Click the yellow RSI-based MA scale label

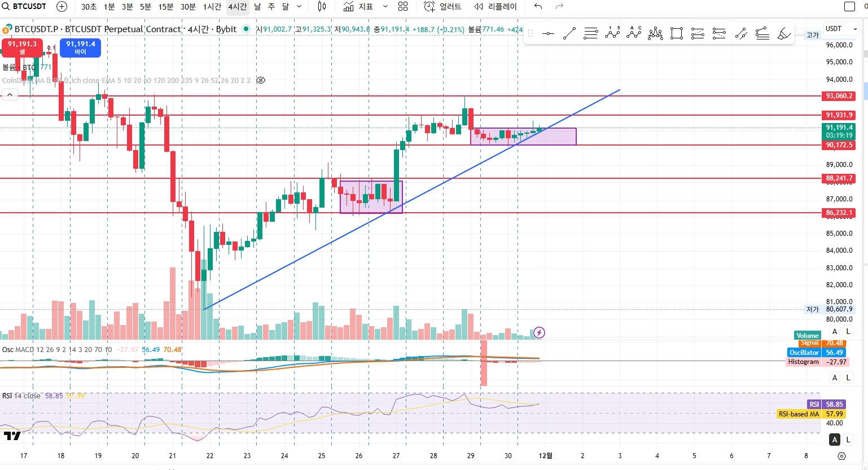tap(799, 414)
